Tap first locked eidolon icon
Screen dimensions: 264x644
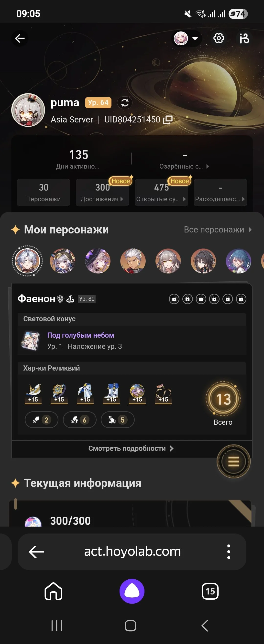[174, 299]
